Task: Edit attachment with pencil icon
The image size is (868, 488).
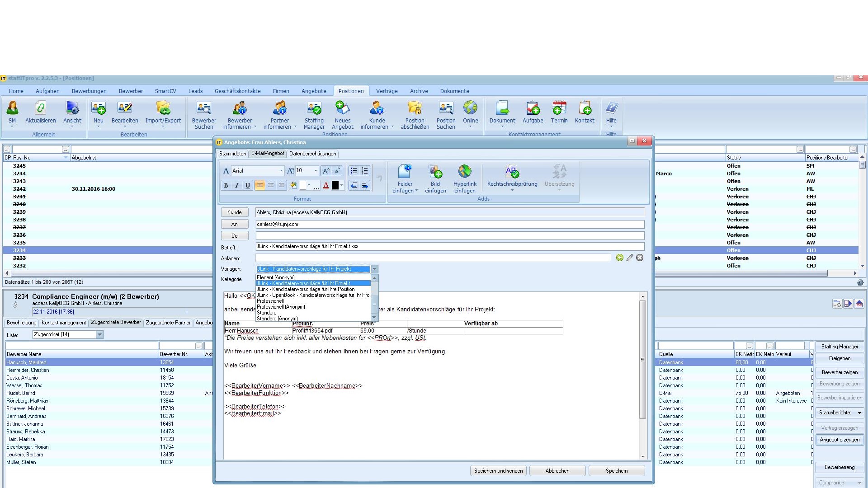Action: click(630, 258)
